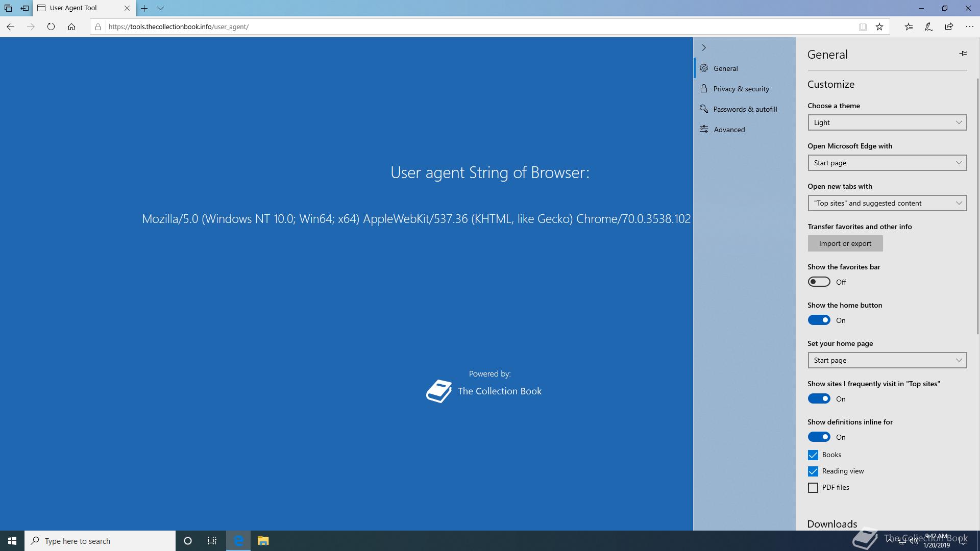Set these tabs aside icon
This screenshot has height=551, width=980.
point(24,8)
